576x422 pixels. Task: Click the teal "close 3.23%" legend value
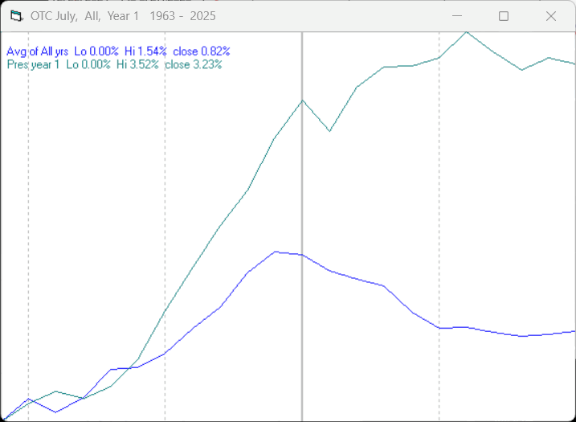[193, 65]
